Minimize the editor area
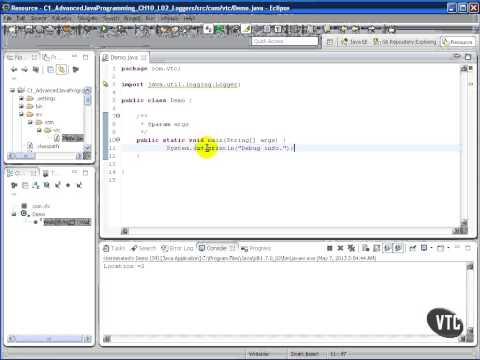The width and height of the screenshot is (480, 360). point(457,56)
